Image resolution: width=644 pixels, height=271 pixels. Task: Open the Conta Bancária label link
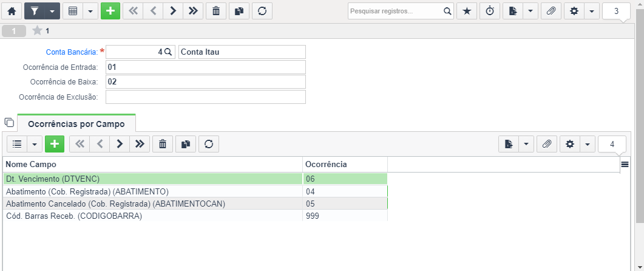coord(72,52)
